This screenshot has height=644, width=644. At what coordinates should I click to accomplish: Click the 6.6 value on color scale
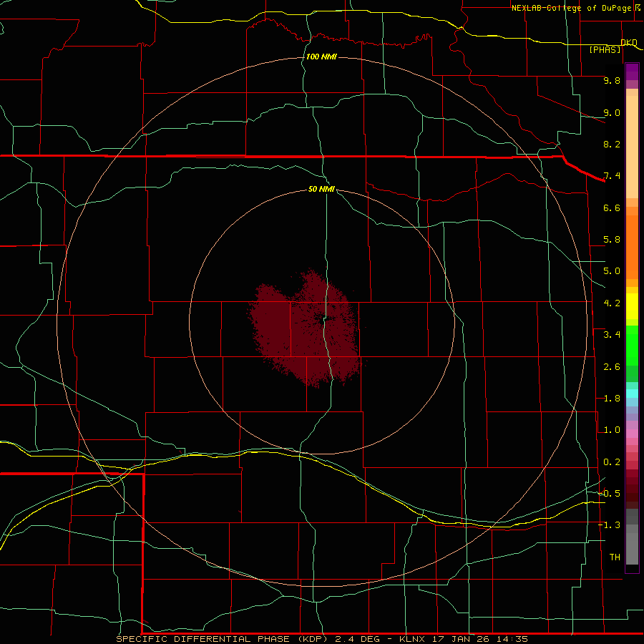coord(612,208)
